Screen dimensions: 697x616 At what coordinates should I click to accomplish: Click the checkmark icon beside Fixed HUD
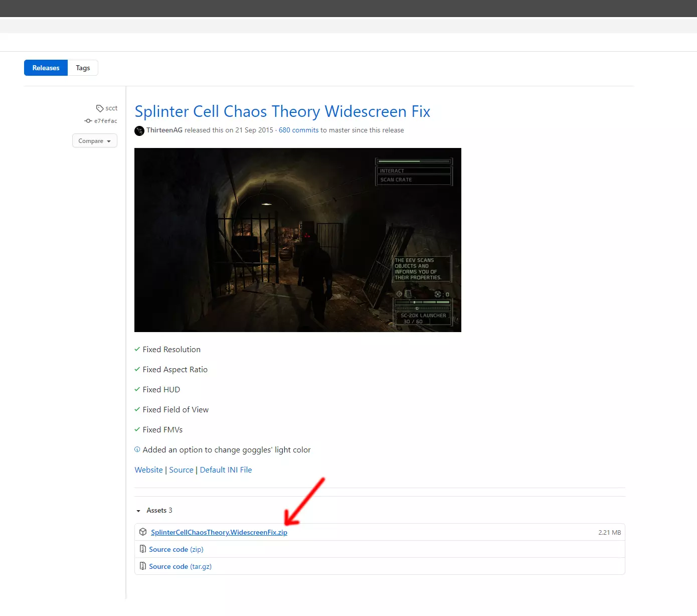[x=137, y=389]
